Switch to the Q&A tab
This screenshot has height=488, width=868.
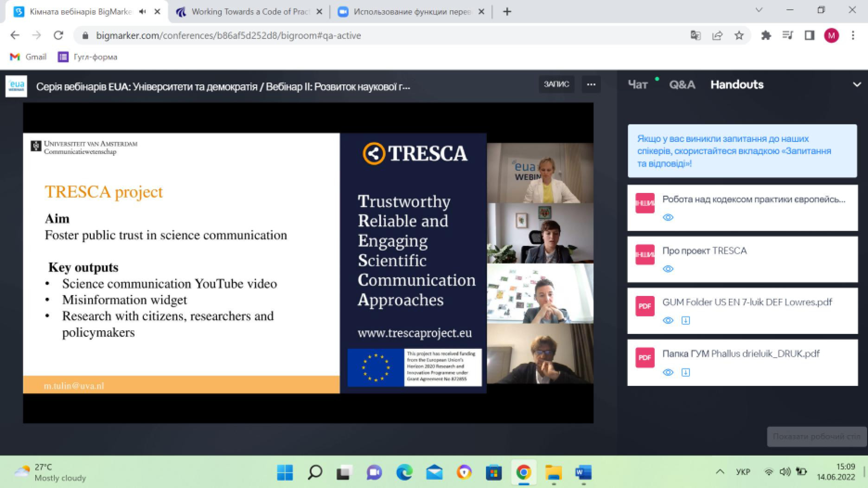(x=682, y=85)
